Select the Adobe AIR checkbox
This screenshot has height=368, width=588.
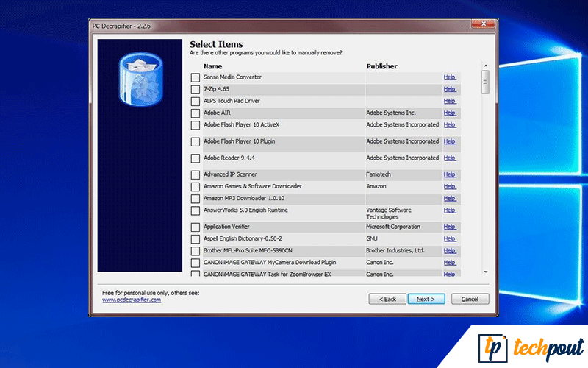pyautogui.click(x=195, y=113)
